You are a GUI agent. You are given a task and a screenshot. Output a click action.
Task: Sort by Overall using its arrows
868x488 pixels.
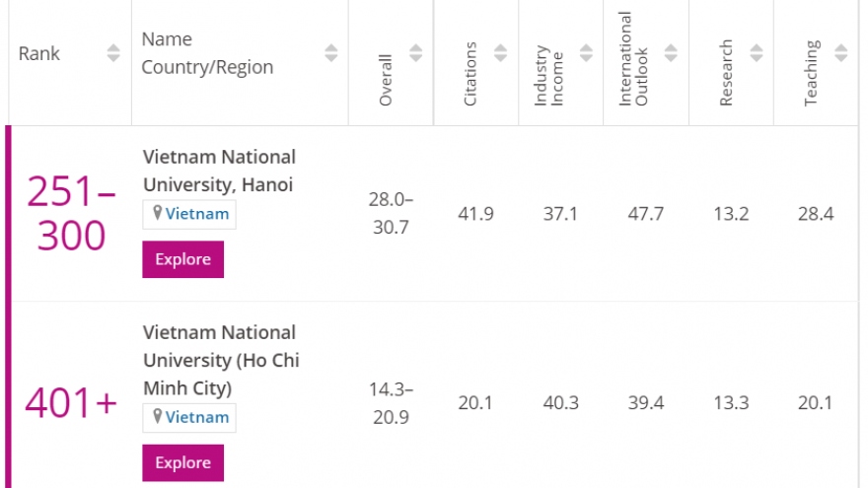pos(415,53)
